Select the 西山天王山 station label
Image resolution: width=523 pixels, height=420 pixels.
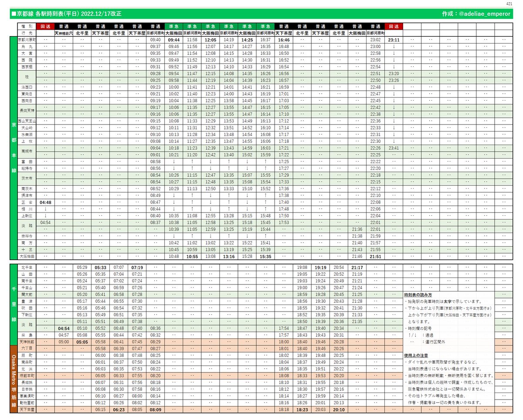(x=27, y=121)
